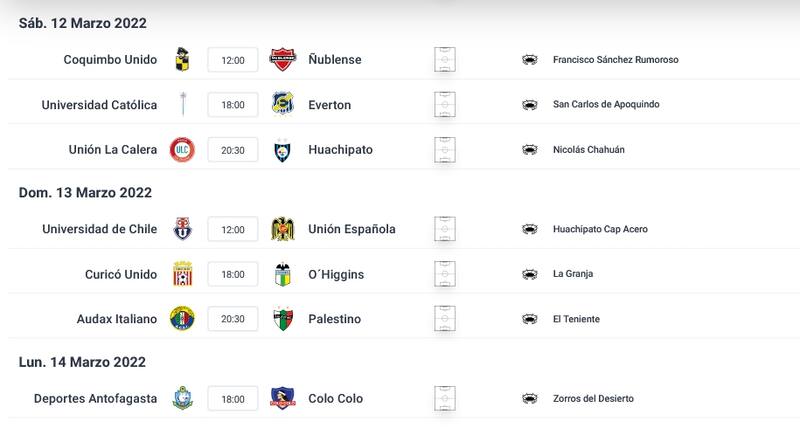Click the Unión La Calera crest

click(182, 149)
